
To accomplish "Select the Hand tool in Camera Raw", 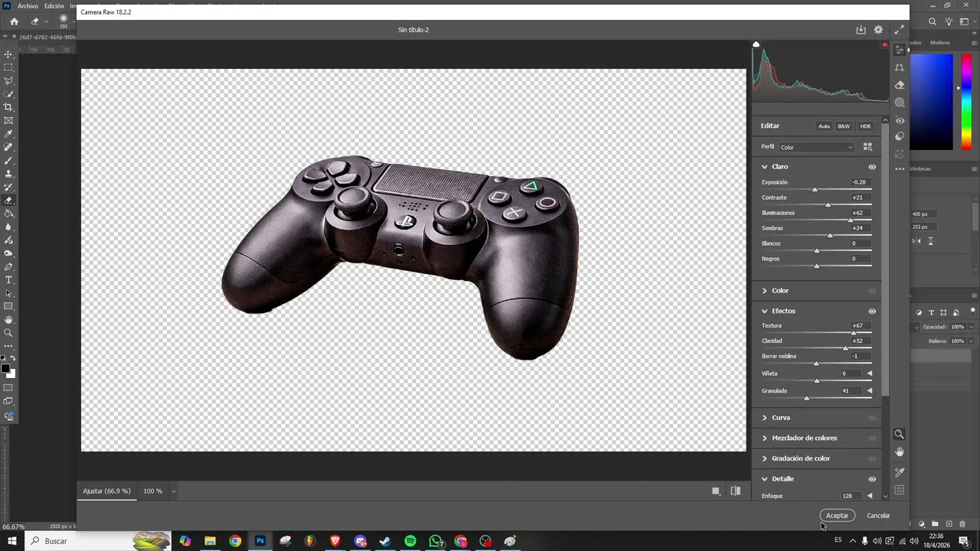I will pos(900,452).
